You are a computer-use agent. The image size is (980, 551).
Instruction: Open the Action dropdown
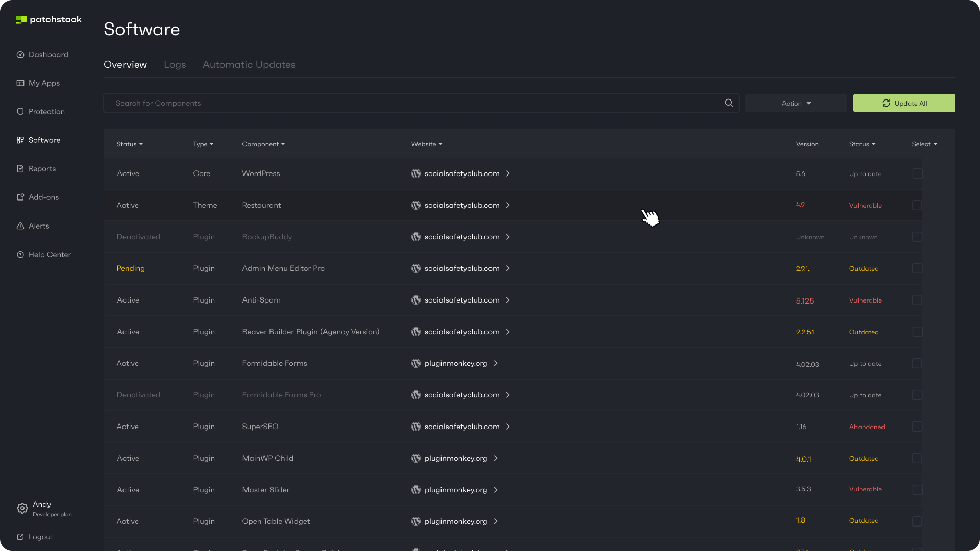pos(796,103)
